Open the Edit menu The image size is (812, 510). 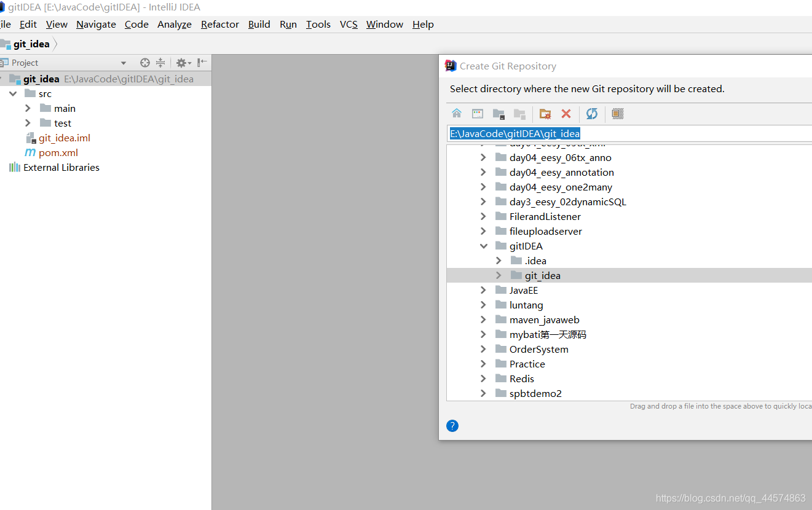click(x=28, y=24)
